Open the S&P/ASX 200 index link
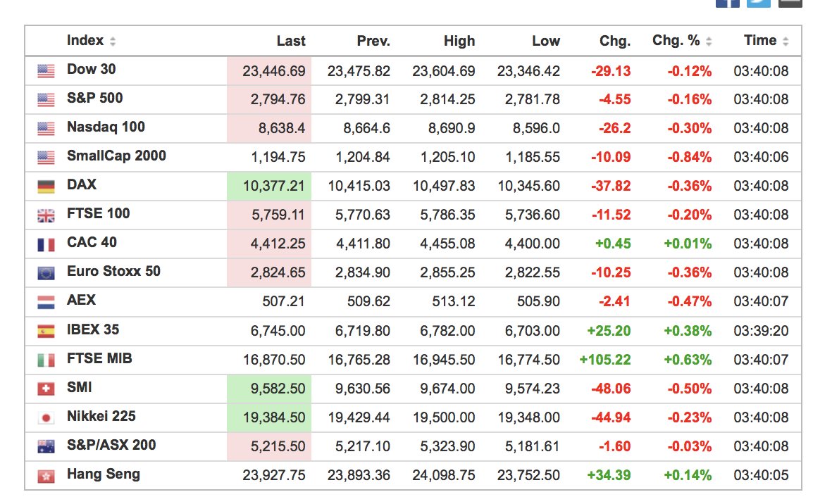 [111, 445]
